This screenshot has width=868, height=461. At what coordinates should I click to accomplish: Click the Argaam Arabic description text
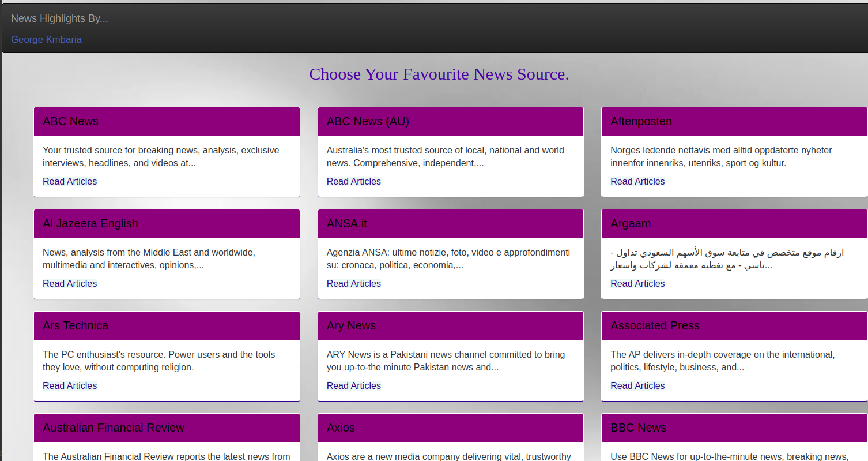point(727,258)
